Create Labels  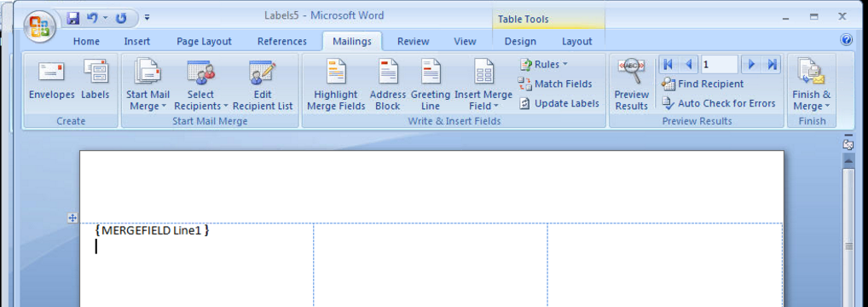[95, 80]
